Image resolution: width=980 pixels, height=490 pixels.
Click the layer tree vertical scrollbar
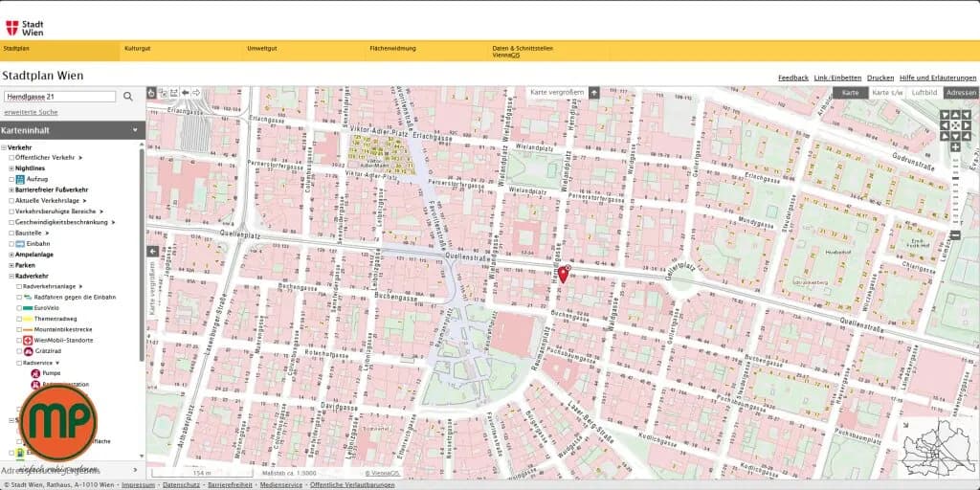click(x=142, y=253)
